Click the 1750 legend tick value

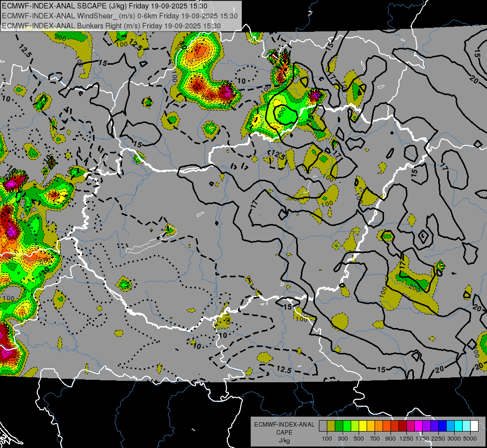pyautogui.click(x=422, y=439)
